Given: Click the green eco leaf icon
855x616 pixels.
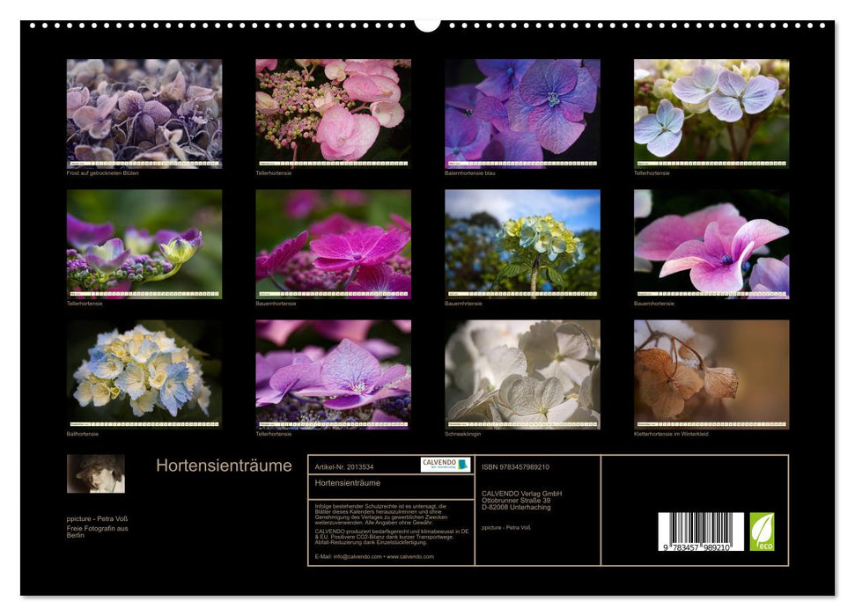Looking at the screenshot, I should pos(762,532).
